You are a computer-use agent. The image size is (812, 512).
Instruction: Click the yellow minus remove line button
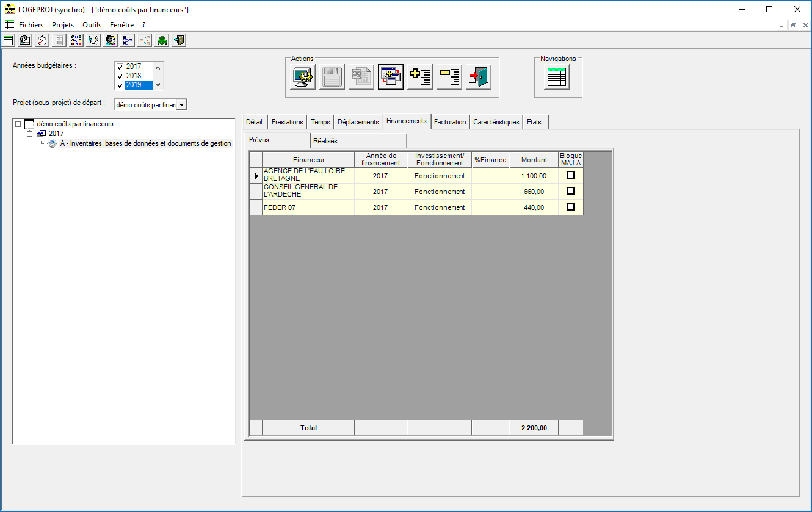(x=449, y=77)
